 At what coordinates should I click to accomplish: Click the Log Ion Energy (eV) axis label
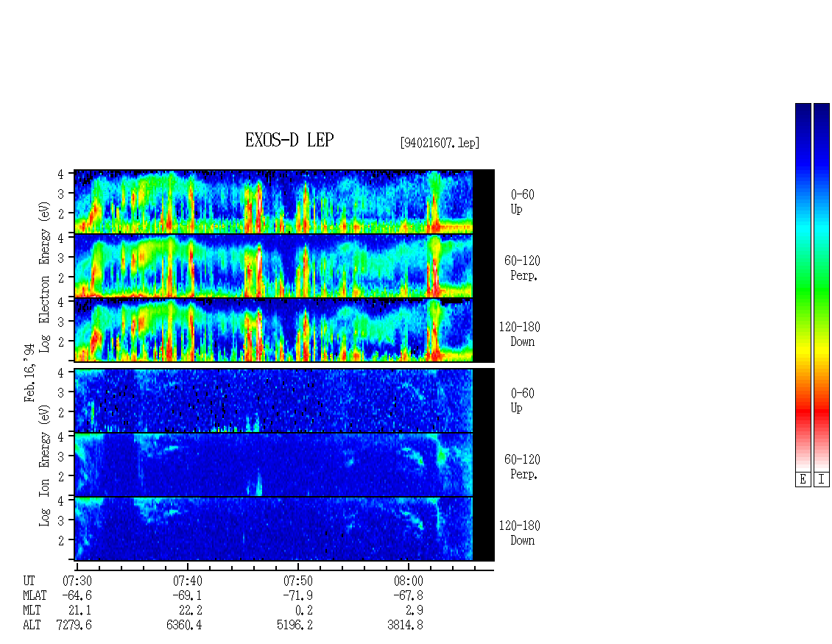[x=45, y=466]
